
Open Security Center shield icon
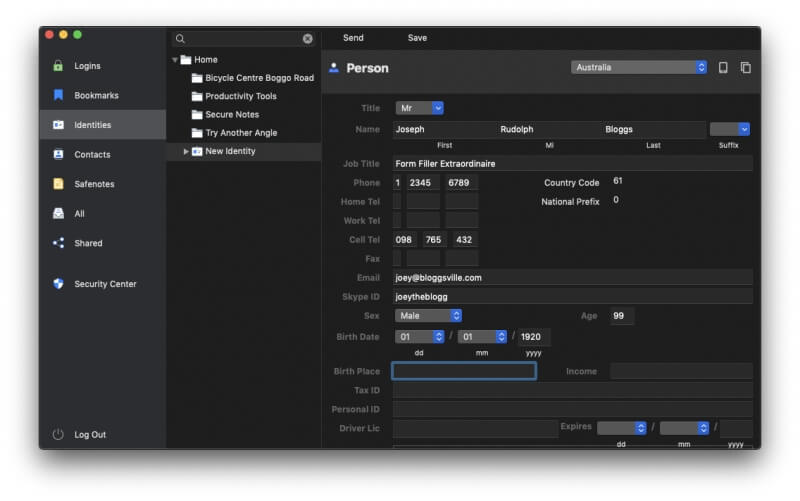58,284
